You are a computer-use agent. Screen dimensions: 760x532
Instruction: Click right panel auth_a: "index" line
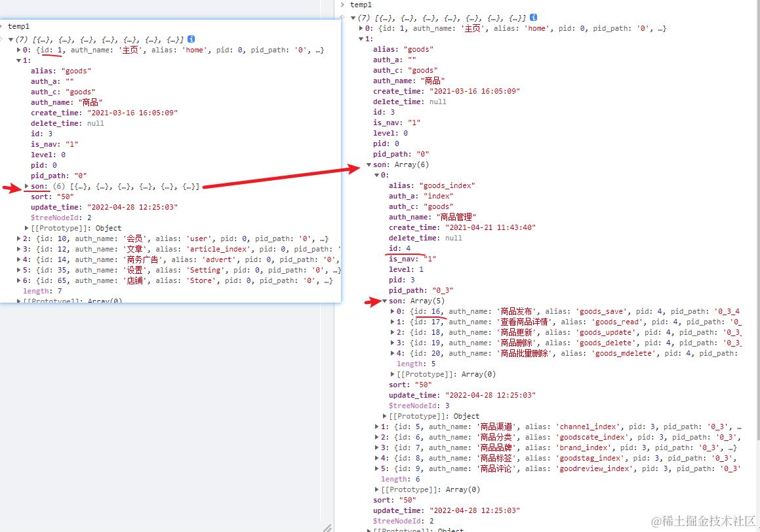pyautogui.click(x=421, y=196)
